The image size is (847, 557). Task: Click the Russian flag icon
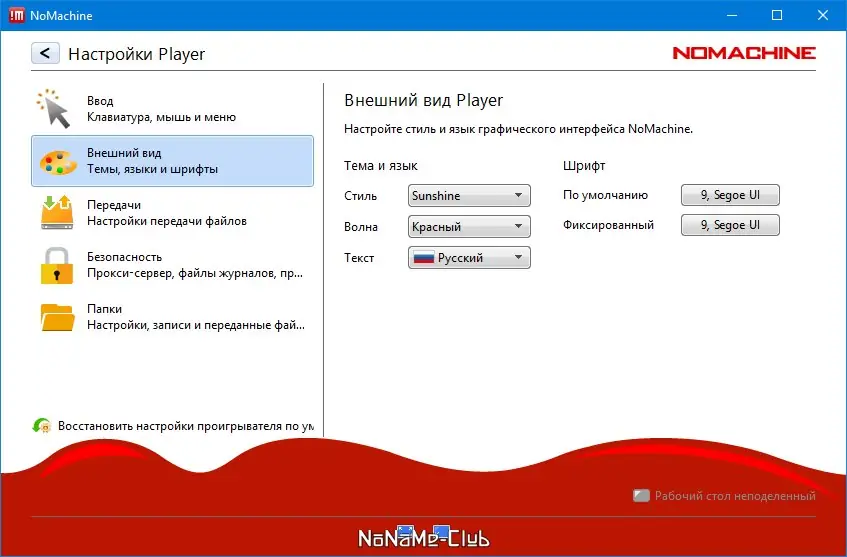point(424,258)
